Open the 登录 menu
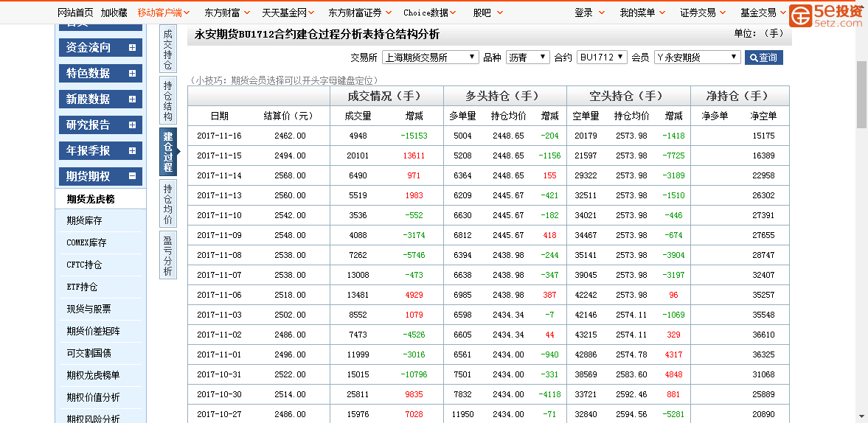The image size is (868, 423). point(589,13)
